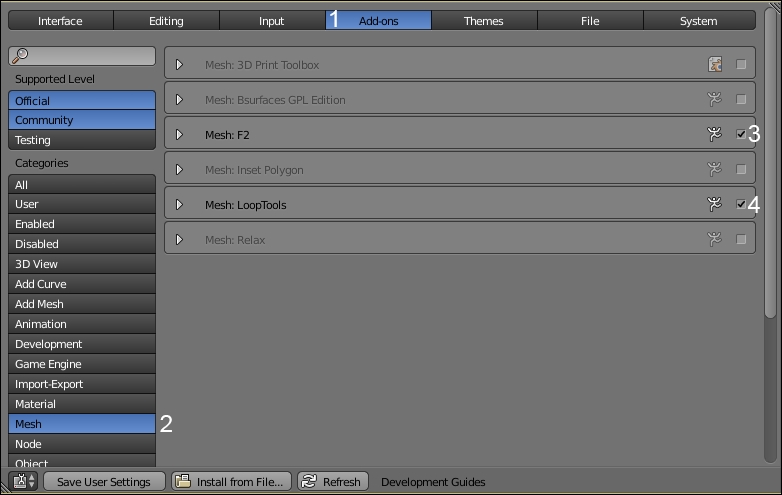This screenshot has width=782, height=495.
Task: Select the All category
Action: click(x=82, y=184)
